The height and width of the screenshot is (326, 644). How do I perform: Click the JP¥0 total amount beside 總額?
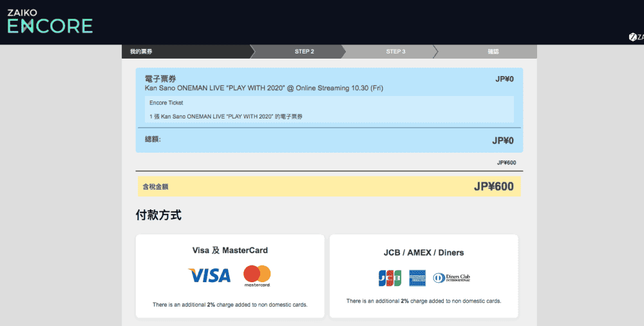(x=503, y=140)
